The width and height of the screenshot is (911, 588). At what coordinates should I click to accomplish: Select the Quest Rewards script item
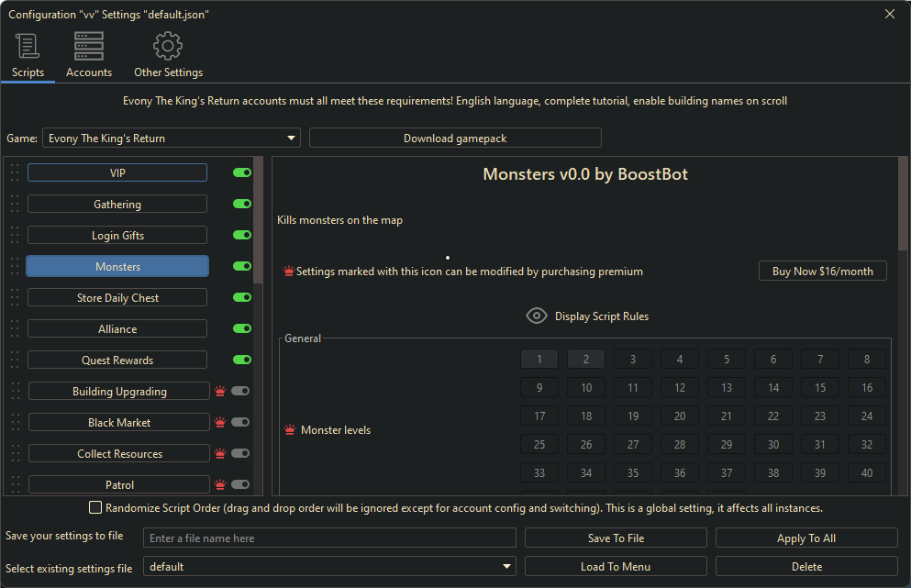pyautogui.click(x=117, y=361)
